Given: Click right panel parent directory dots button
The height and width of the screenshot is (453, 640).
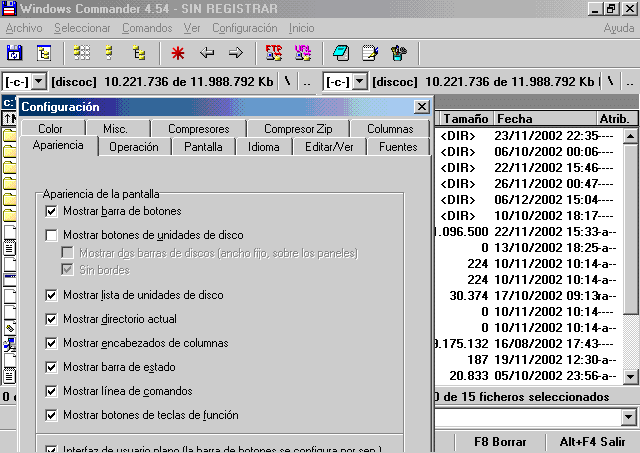Looking at the screenshot, I should (630, 81).
